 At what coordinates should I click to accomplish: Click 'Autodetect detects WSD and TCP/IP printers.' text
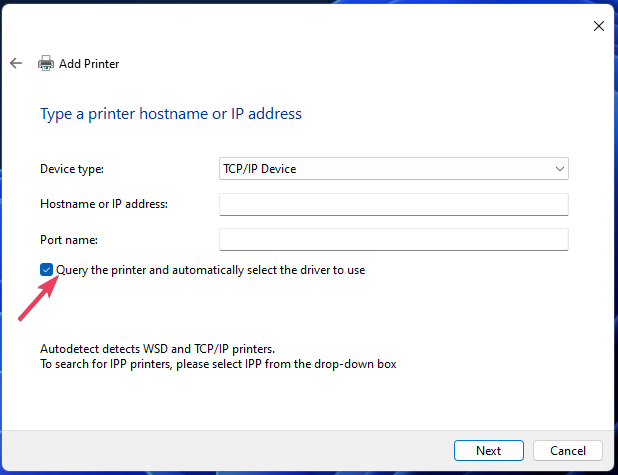(x=157, y=349)
